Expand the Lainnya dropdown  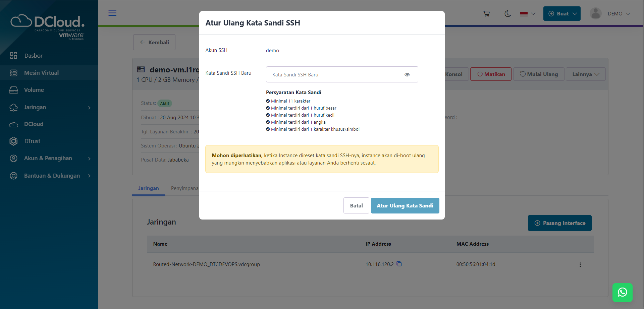(x=585, y=74)
